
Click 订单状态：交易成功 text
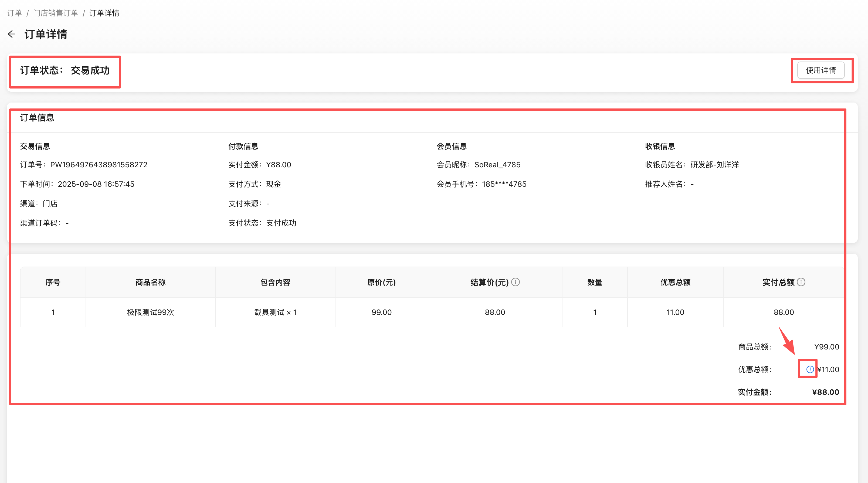(x=65, y=70)
